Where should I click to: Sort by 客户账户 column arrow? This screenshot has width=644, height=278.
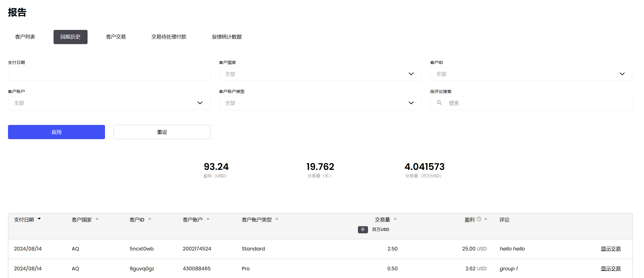pos(208,219)
